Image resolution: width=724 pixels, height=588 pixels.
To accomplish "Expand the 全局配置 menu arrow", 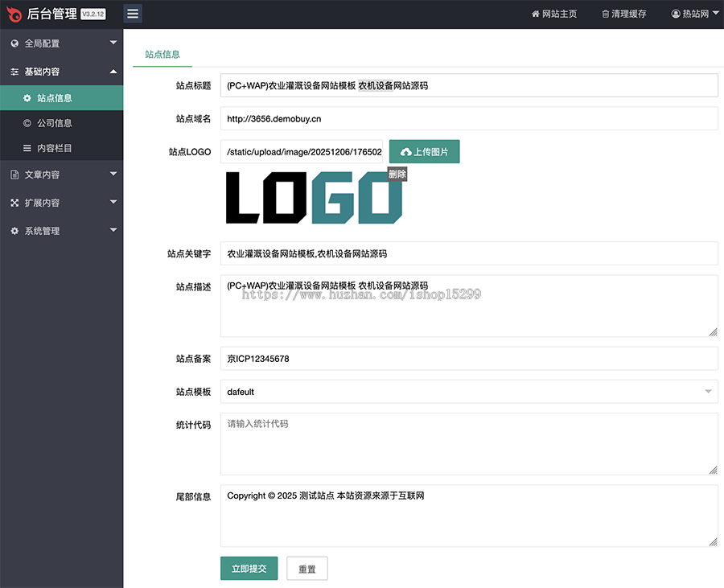I will point(113,43).
